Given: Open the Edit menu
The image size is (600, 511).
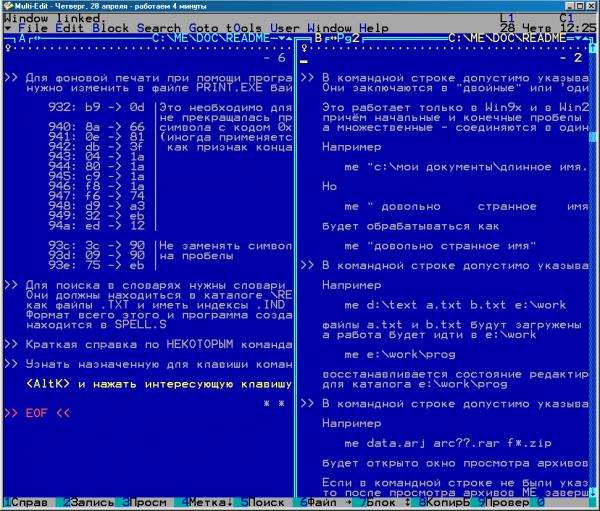Looking at the screenshot, I should (x=73, y=28).
